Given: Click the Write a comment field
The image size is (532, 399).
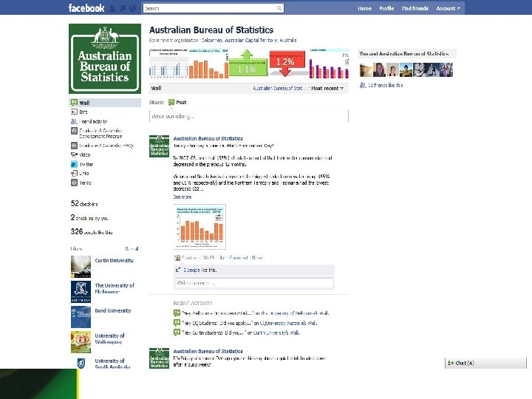Looking at the screenshot, I should pyautogui.click(x=253, y=282).
